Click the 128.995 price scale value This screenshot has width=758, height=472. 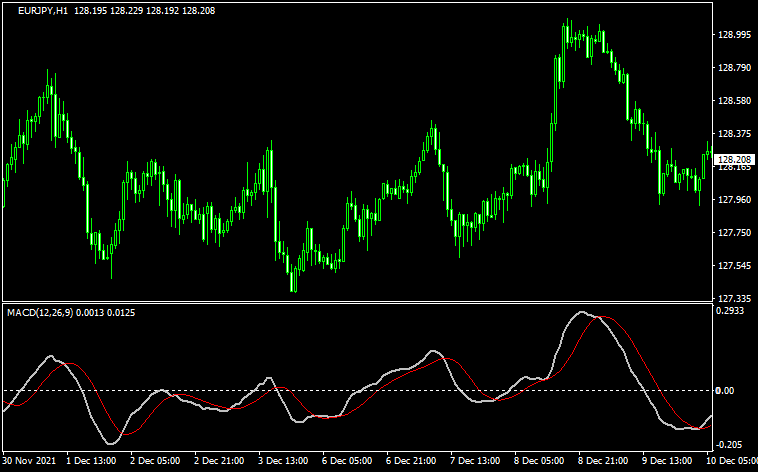(x=735, y=34)
